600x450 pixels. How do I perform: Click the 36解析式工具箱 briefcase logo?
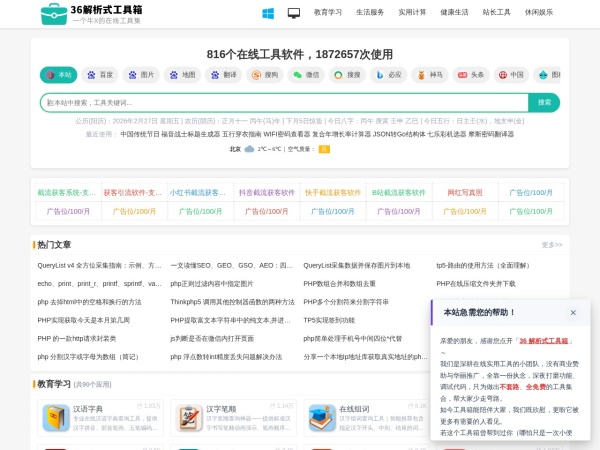54,14
